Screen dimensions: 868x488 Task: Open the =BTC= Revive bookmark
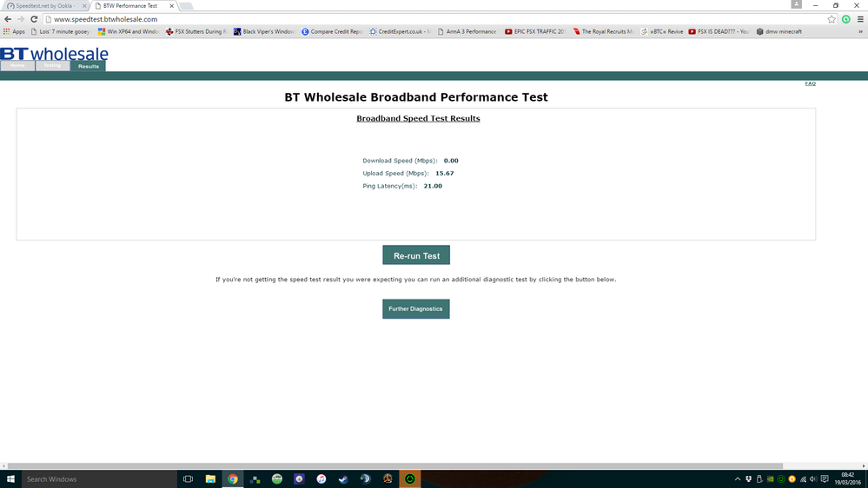[x=661, y=31]
